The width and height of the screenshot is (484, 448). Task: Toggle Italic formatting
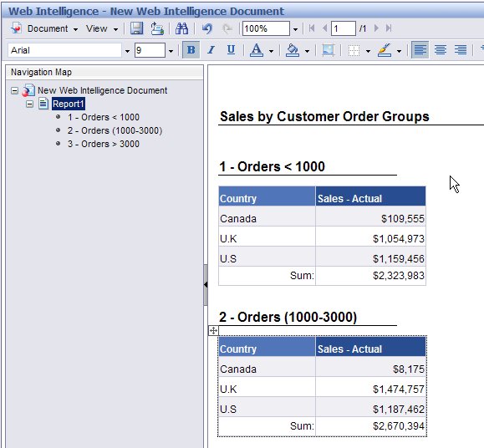[211, 50]
